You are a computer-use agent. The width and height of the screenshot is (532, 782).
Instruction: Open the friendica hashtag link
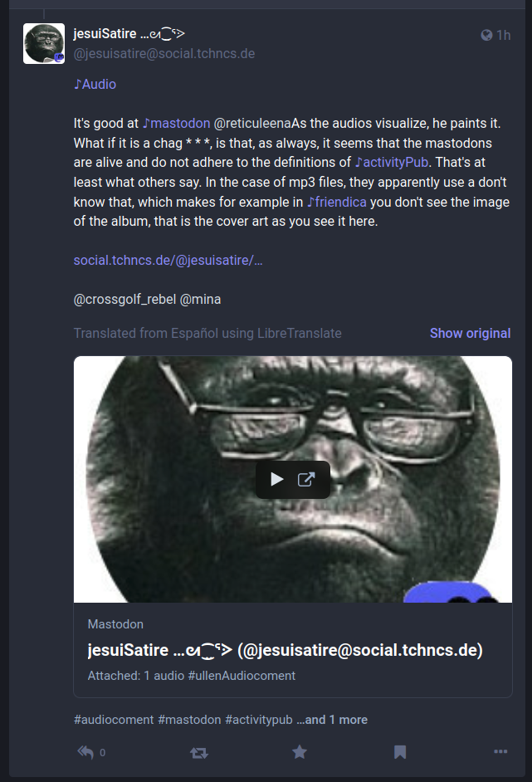[x=337, y=202]
